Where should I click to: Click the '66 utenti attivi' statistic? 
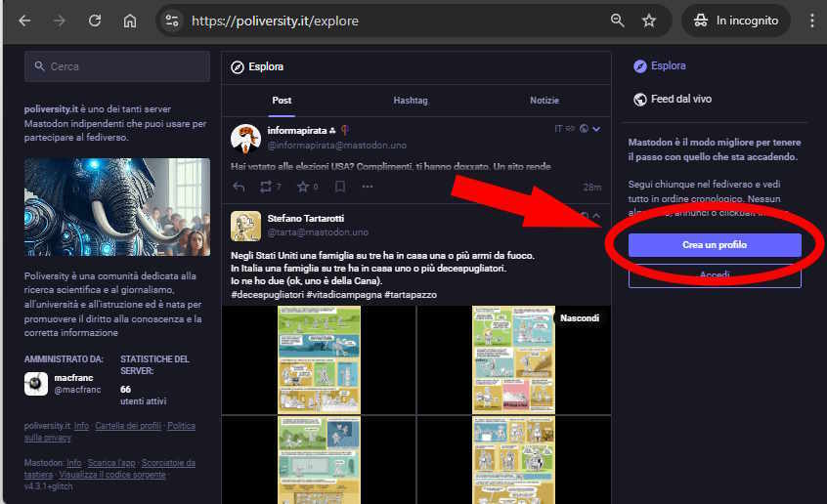point(143,395)
